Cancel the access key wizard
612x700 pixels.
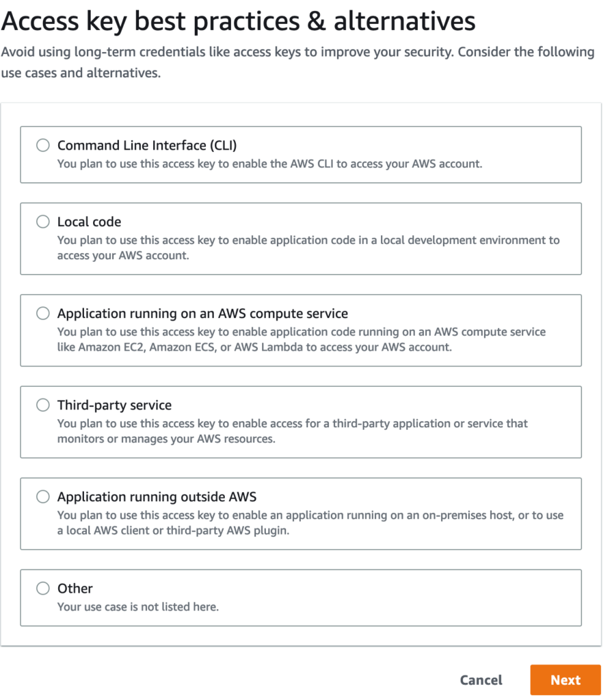(481, 679)
